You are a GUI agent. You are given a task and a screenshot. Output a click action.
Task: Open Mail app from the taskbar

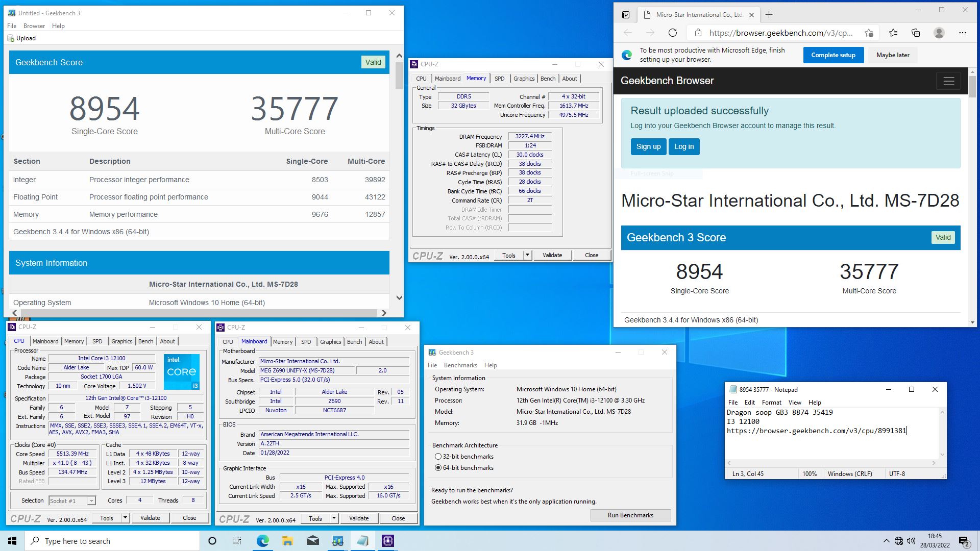click(313, 541)
